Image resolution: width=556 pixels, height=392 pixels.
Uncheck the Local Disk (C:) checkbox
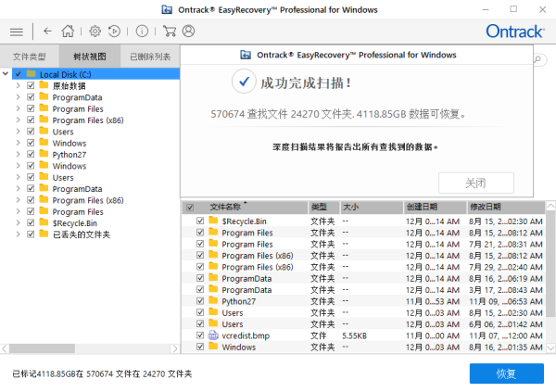tap(19, 74)
